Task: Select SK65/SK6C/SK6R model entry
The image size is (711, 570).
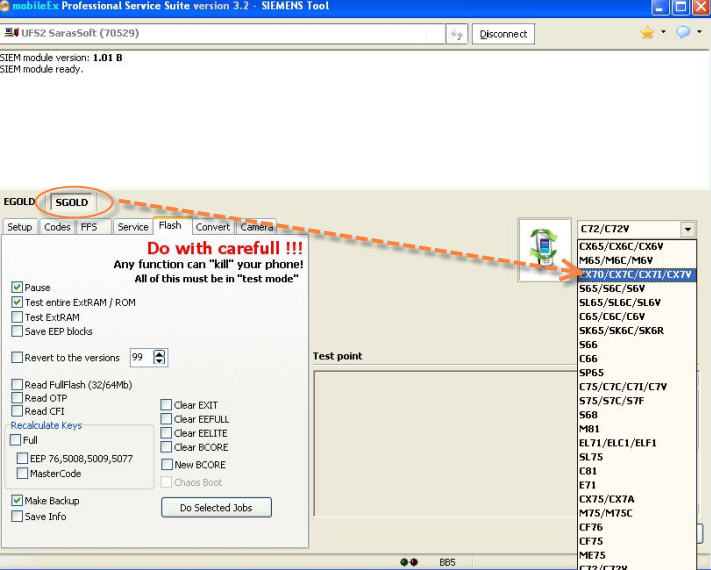Action: tap(637, 331)
